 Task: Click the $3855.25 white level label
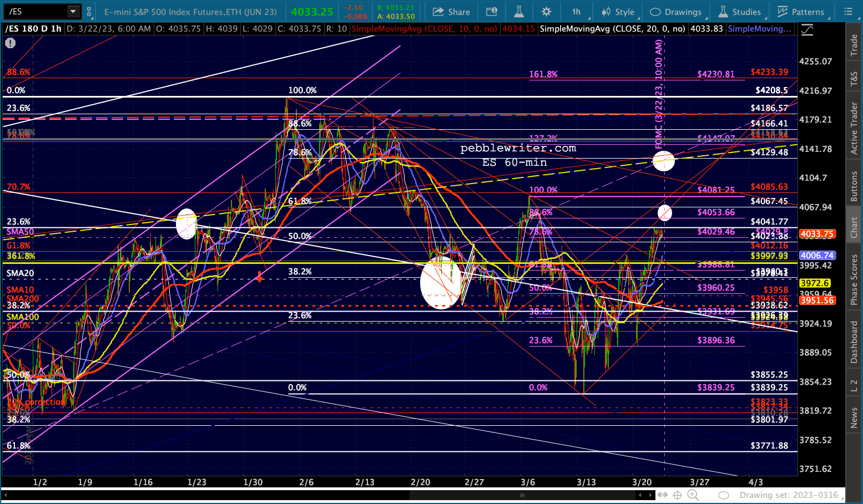tap(769, 375)
